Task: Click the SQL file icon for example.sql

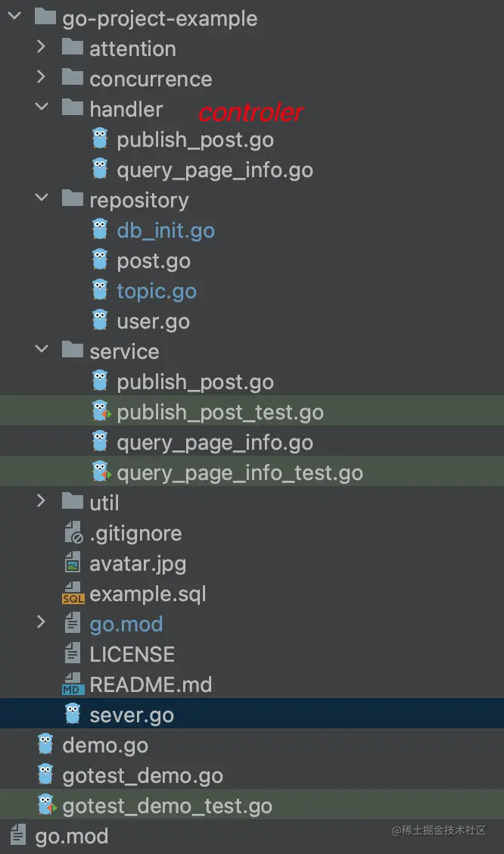Action: click(73, 594)
